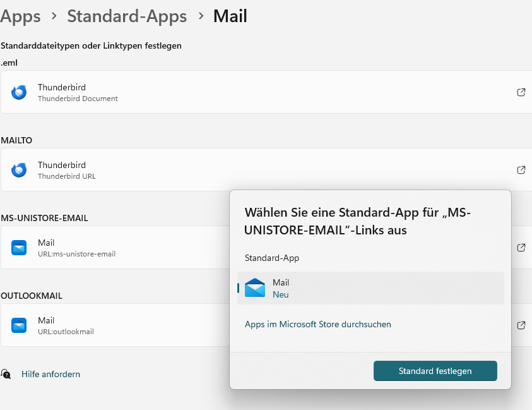Open the external-link icon for .eml
Screen dimensions: 532x410
[x=521, y=92]
